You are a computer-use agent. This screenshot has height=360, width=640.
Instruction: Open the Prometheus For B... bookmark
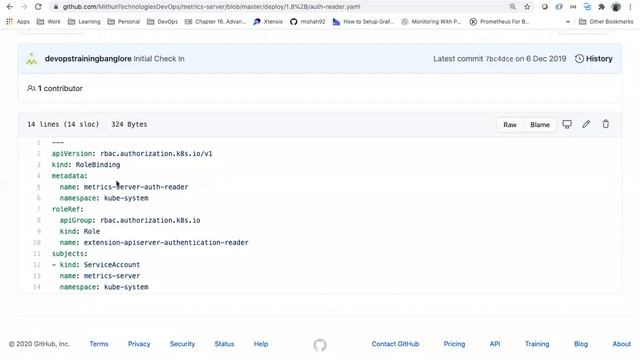[x=499, y=22]
